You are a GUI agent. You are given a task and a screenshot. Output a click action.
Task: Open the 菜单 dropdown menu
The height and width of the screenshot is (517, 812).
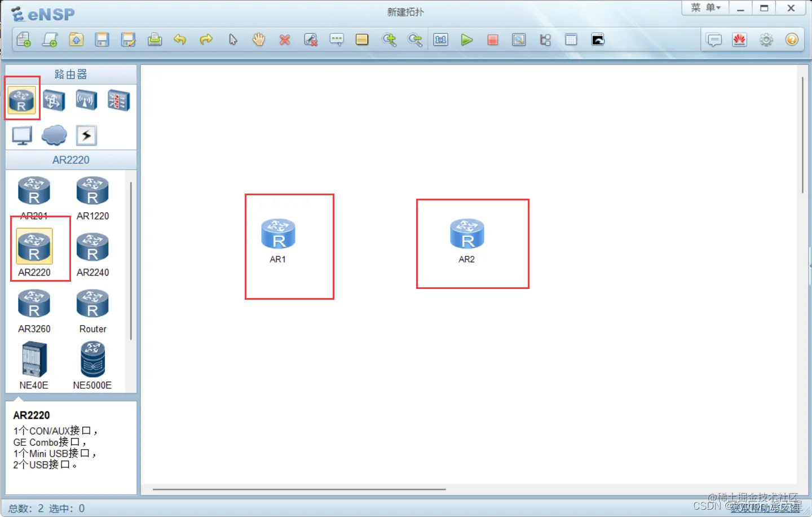click(x=705, y=8)
